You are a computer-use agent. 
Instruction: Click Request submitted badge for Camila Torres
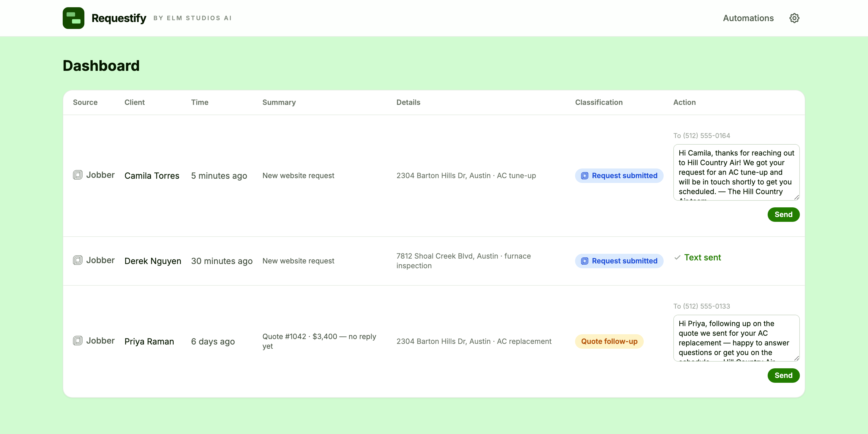coord(619,175)
